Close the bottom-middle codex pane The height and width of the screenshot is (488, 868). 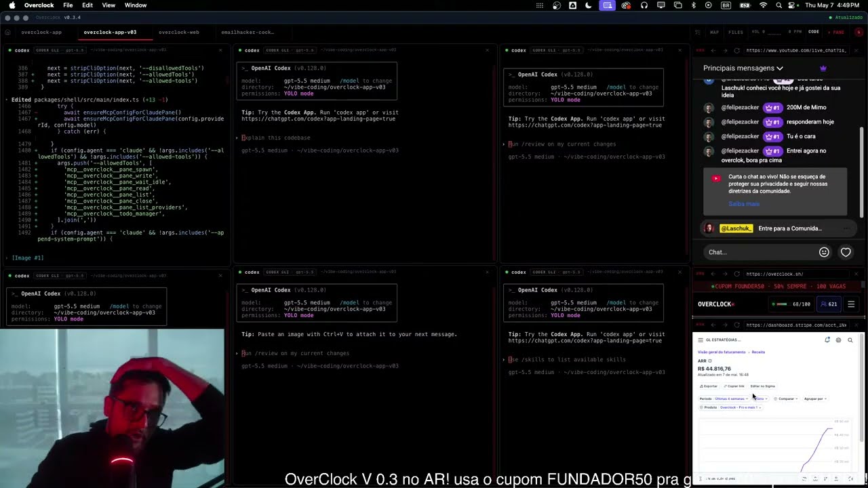click(487, 272)
